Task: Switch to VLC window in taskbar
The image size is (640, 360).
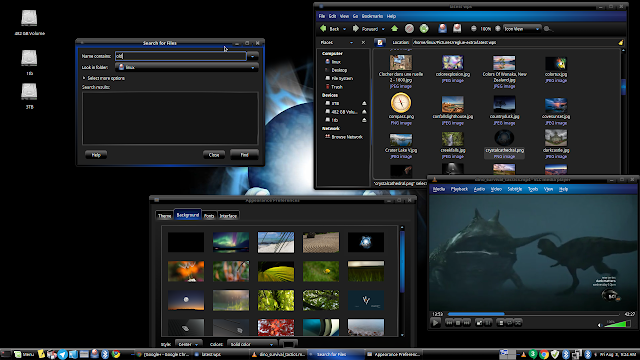Action: (278, 354)
